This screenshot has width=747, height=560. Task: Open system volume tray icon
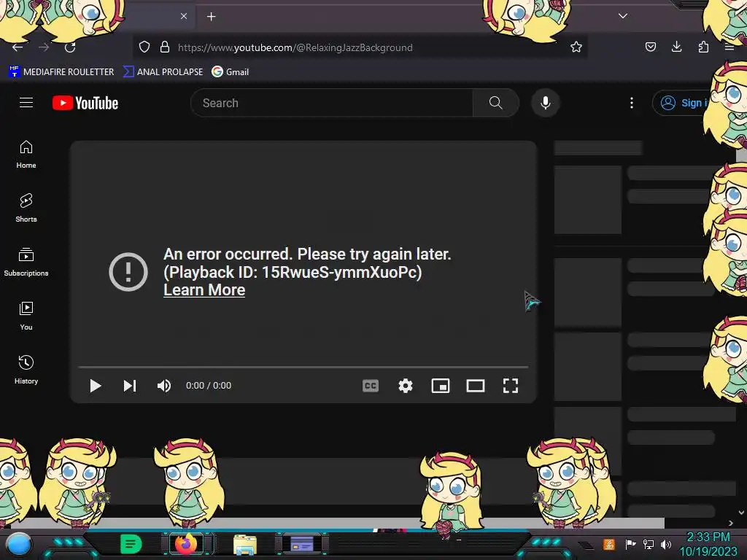pyautogui.click(x=666, y=544)
